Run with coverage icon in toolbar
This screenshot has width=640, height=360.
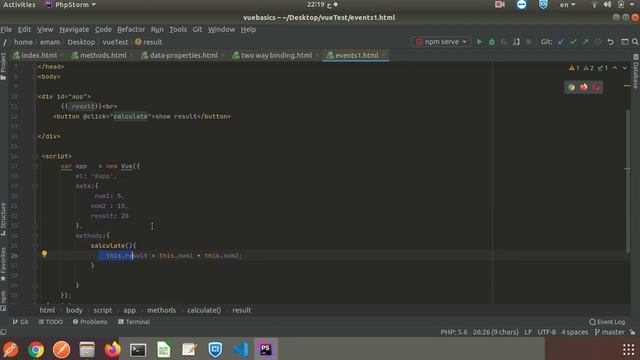(504, 42)
